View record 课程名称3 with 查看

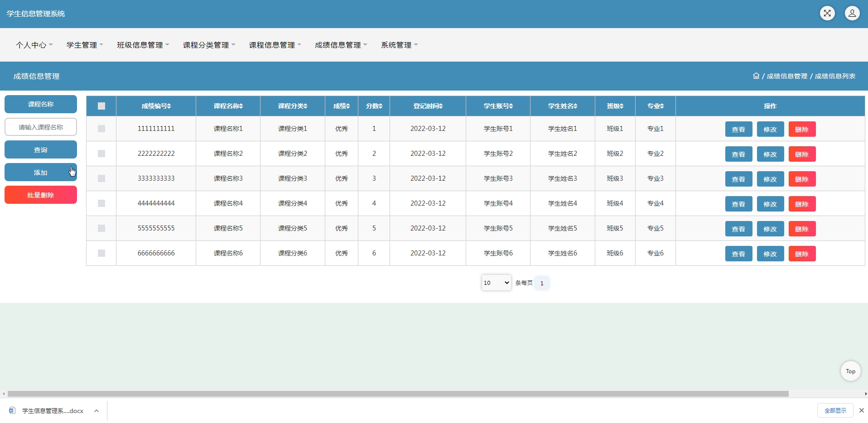click(x=738, y=179)
